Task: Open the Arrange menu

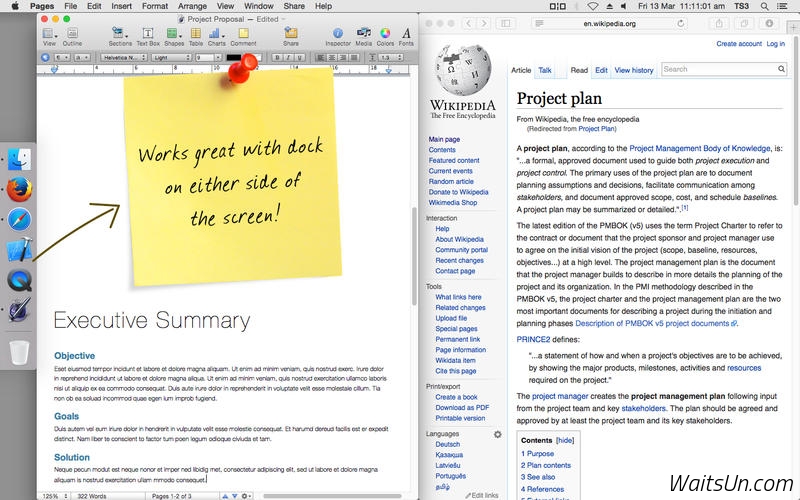Action: click(192, 6)
